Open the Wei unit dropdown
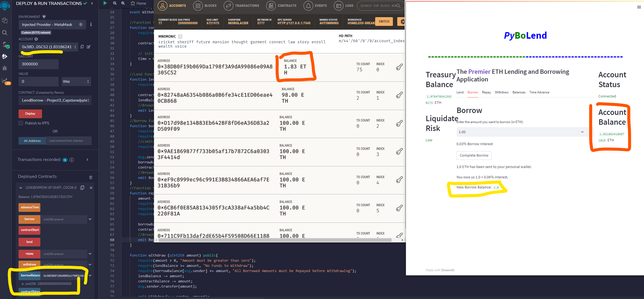 (76, 81)
